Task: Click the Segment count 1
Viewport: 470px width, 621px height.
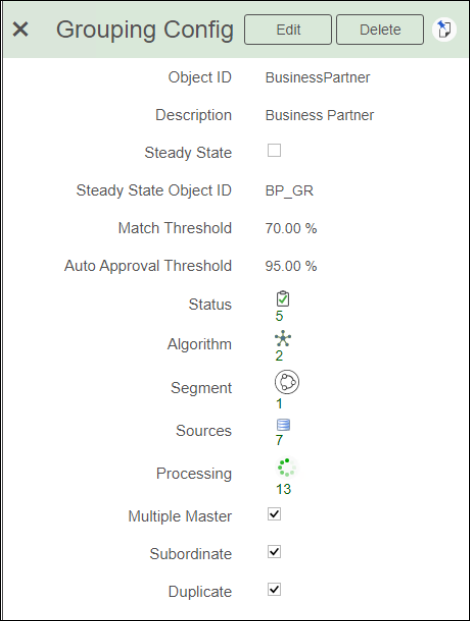Action: tap(279, 404)
